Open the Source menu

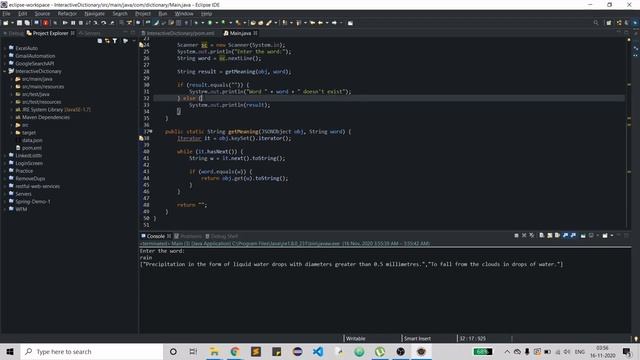tap(42, 13)
